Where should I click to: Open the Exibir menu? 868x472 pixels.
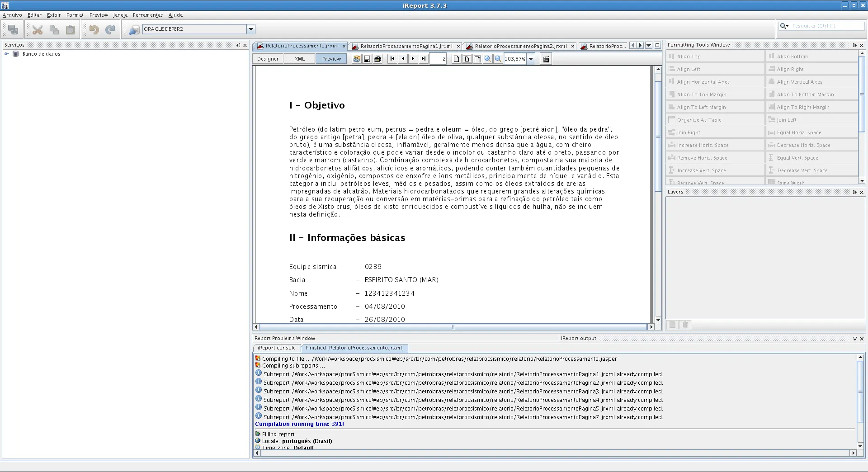54,15
